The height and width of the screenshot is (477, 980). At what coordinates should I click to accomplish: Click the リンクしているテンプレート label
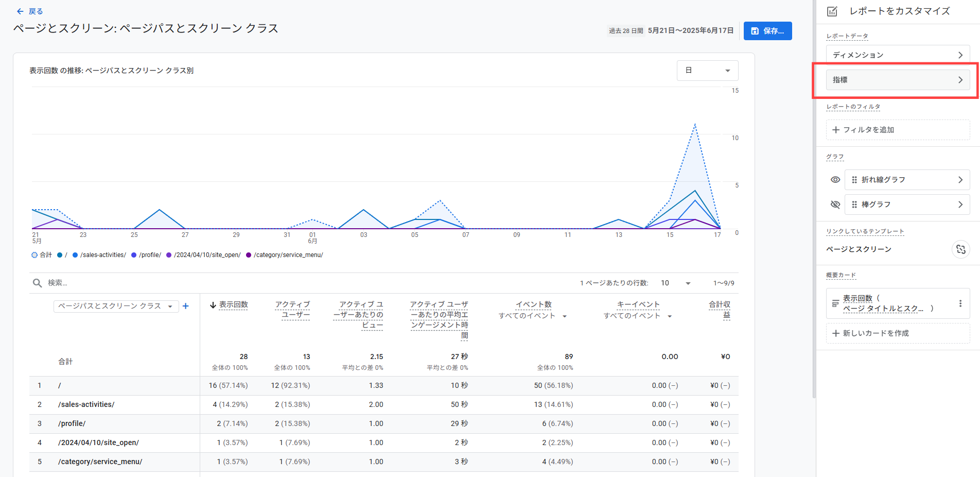865,231
